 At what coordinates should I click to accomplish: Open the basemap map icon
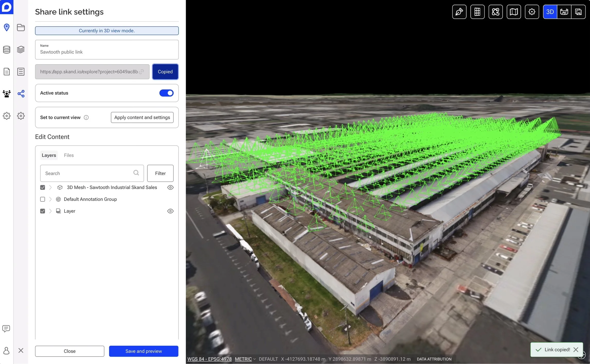514,12
